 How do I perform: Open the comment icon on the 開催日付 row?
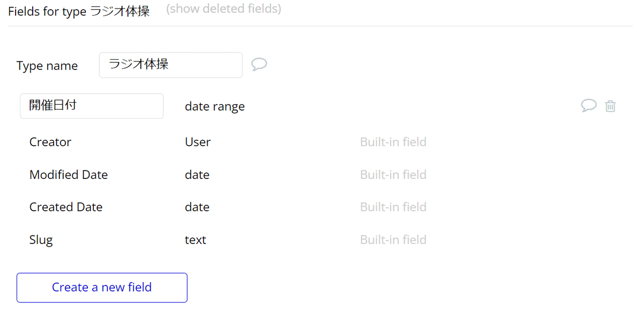[x=588, y=106]
